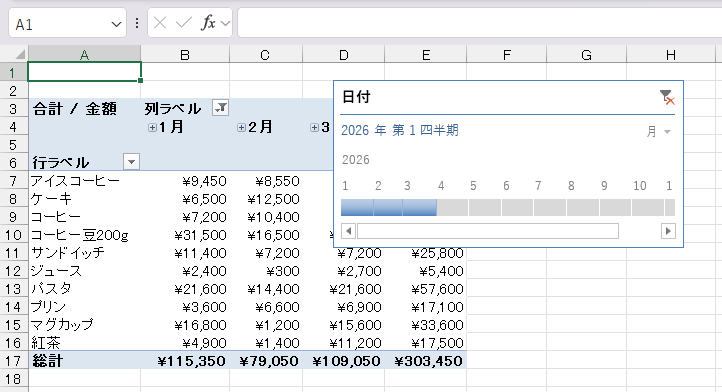Click the Cancel X icon in formula bar
Viewport: 722px width, 392px height.
pos(160,23)
